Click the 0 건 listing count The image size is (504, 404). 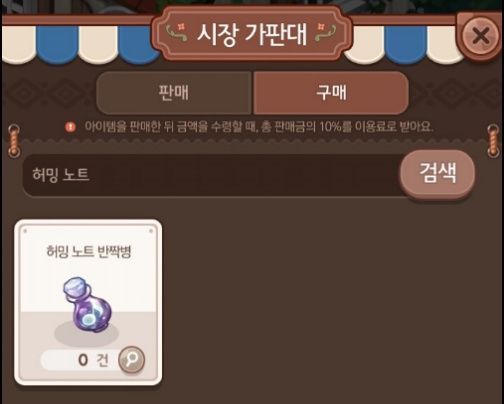(x=93, y=360)
